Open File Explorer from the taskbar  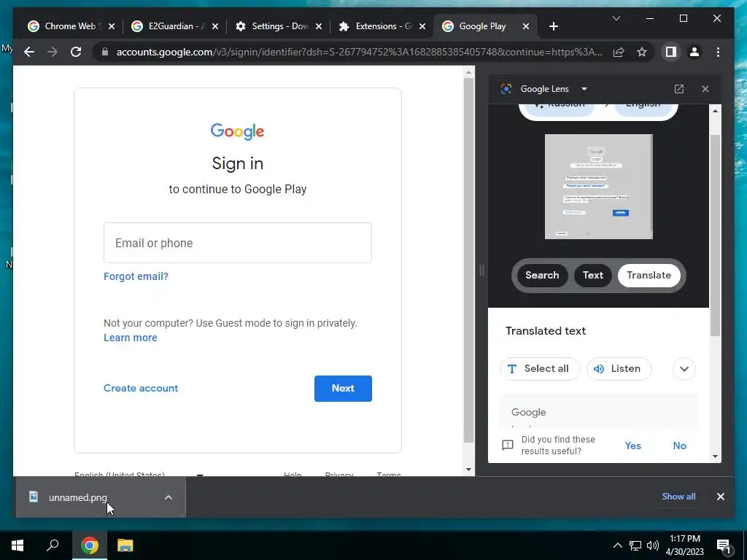pos(125,545)
